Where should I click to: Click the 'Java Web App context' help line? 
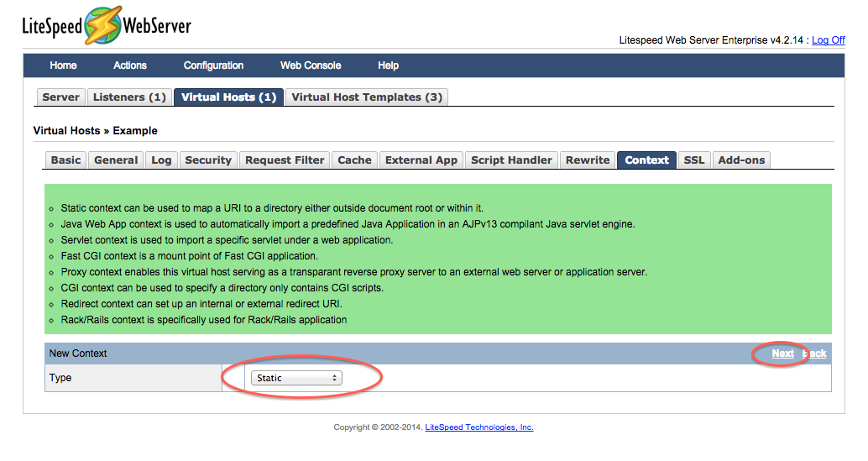pyautogui.click(x=348, y=224)
